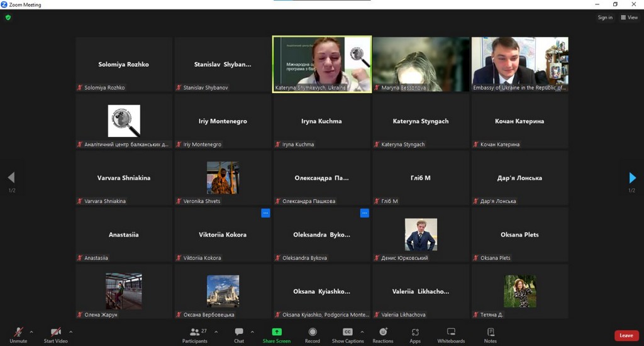The height and width of the screenshot is (346, 644).
Task: Open the Apps panel
Action: 415,335
